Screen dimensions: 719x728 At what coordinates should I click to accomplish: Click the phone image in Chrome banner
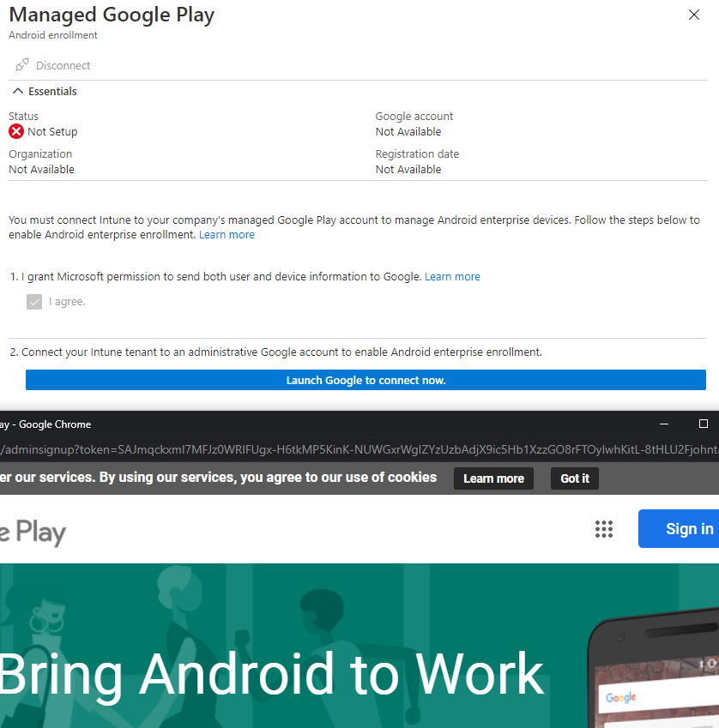654,668
